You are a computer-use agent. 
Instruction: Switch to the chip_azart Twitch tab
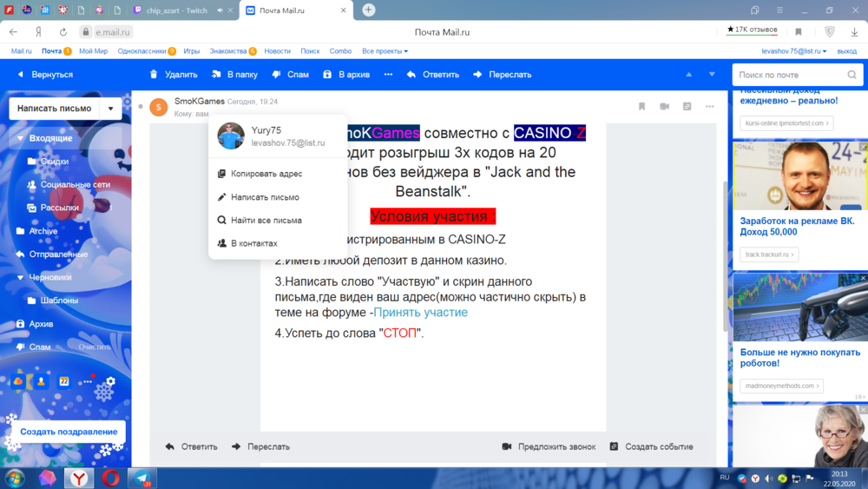(176, 10)
